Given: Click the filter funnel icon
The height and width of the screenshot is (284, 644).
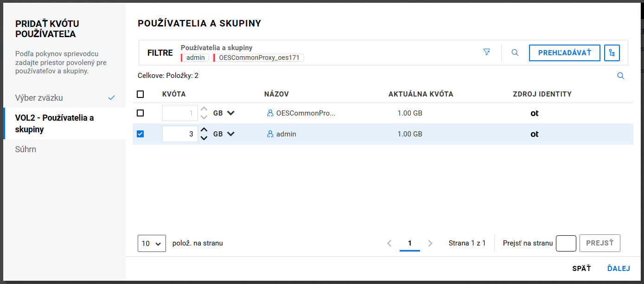Looking at the screenshot, I should click(x=486, y=52).
